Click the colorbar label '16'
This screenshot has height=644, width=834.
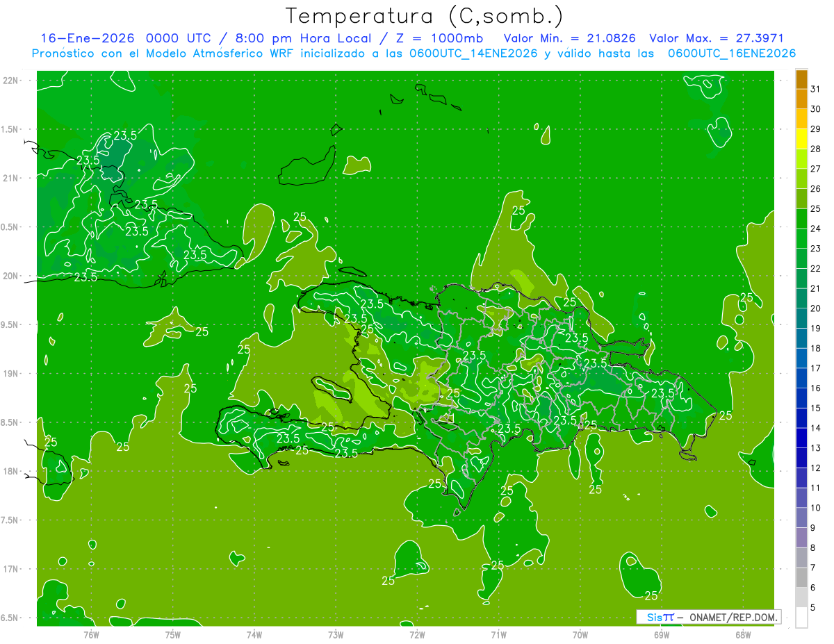coord(816,388)
